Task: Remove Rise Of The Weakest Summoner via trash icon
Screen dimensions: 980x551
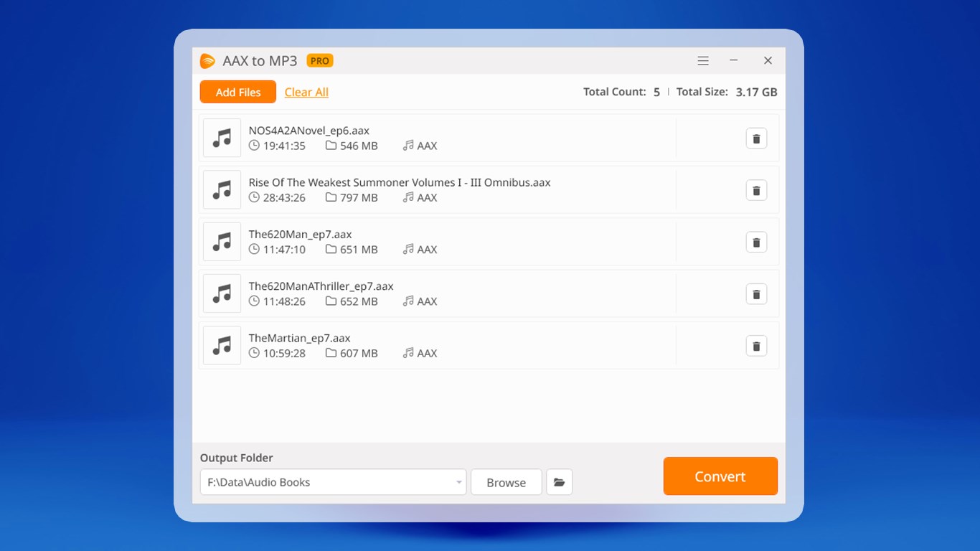Action: tap(756, 190)
